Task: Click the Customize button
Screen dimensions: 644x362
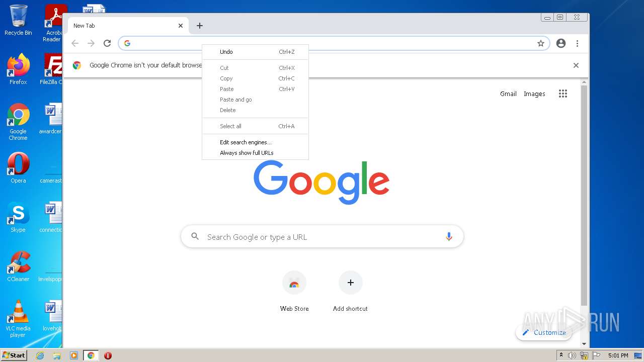Action: click(544, 332)
